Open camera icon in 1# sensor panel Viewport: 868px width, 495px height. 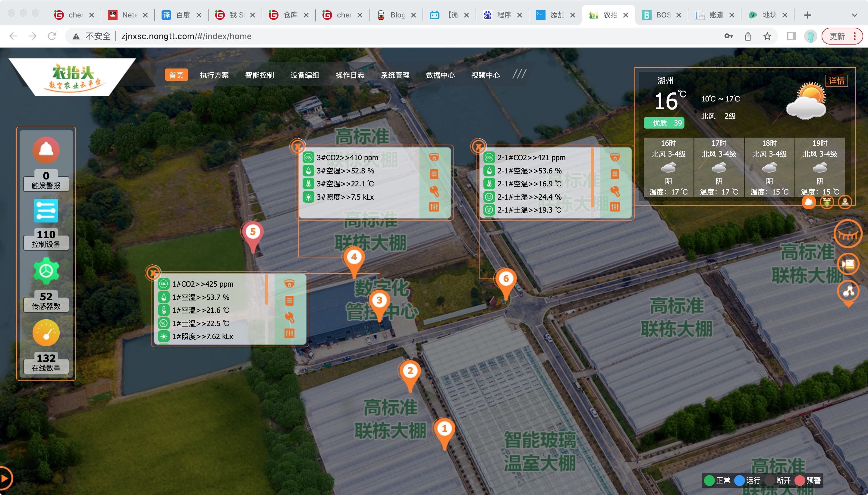coord(289,284)
